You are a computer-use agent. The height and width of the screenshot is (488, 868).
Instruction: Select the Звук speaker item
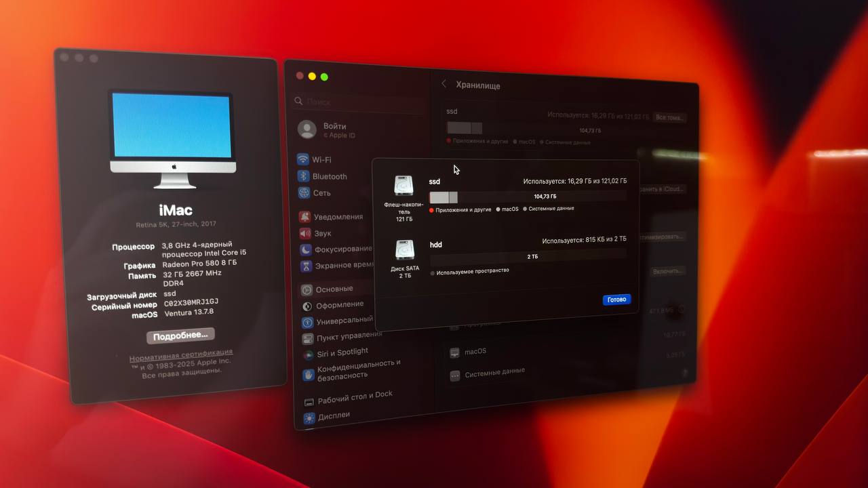pyautogui.click(x=315, y=233)
